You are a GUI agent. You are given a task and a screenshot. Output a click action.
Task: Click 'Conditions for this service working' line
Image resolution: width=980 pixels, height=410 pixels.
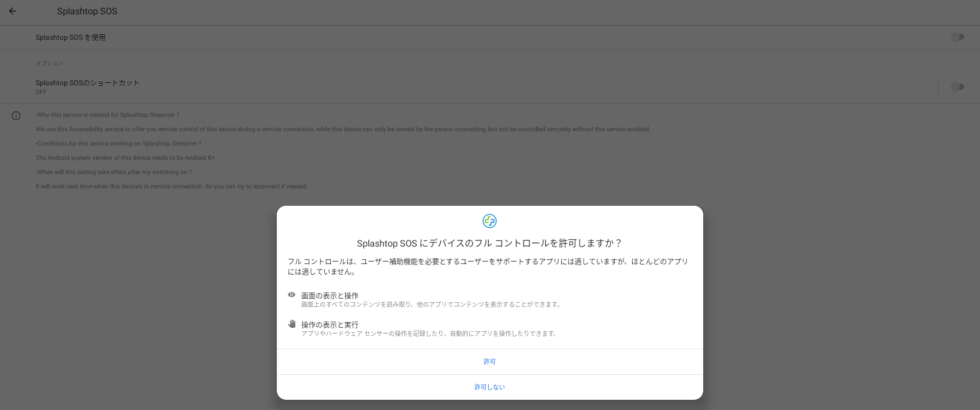pyautogui.click(x=118, y=143)
